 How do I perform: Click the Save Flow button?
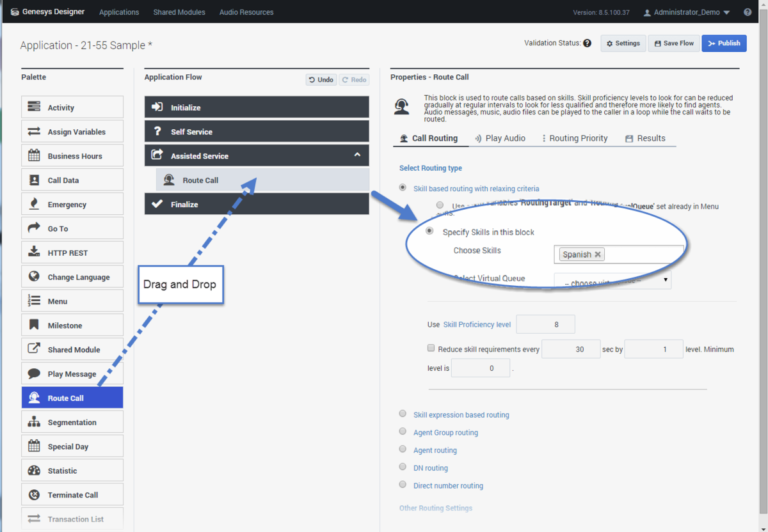(674, 43)
